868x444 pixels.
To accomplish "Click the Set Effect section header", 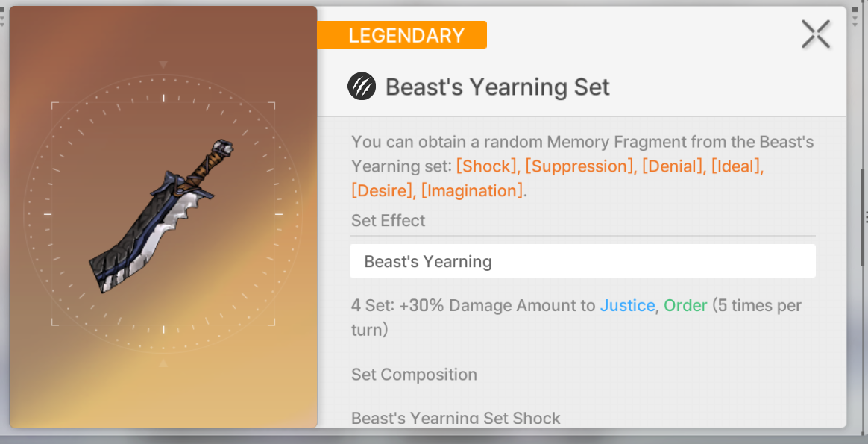I will (389, 221).
